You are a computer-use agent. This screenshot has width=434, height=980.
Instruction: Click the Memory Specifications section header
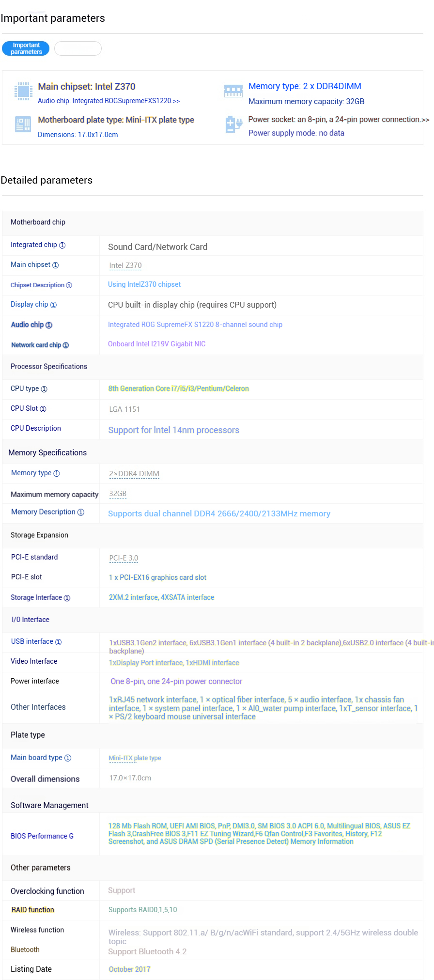click(x=47, y=453)
